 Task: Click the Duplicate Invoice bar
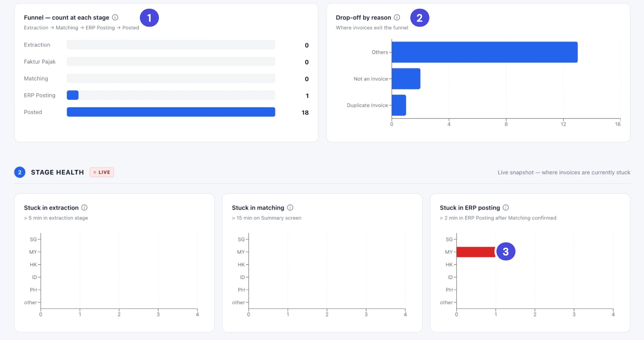tap(399, 105)
